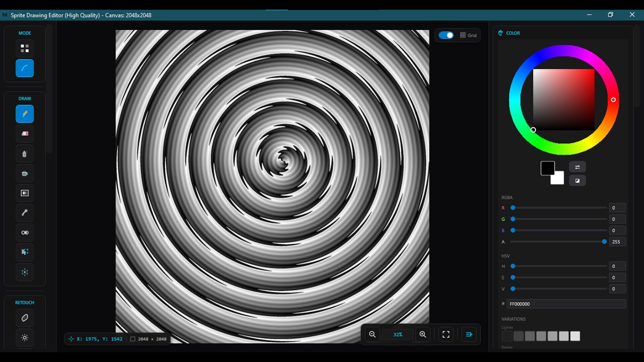Pick the darkest lighter variation swatch
Viewport: 644px width, 362px height.
point(507,336)
